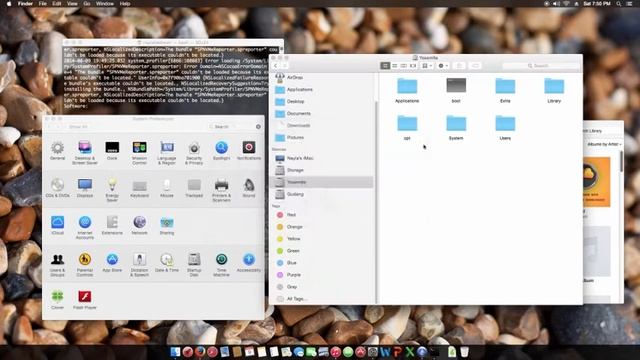
Task: Go back in the Finder window
Action: point(276,65)
